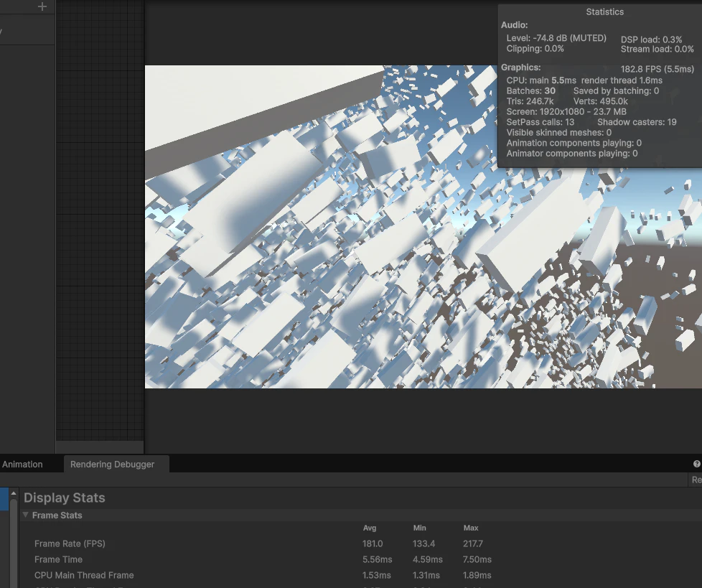Click the minimum frame rate value 133.4
The width and height of the screenshot is (702, 588).
424,543
